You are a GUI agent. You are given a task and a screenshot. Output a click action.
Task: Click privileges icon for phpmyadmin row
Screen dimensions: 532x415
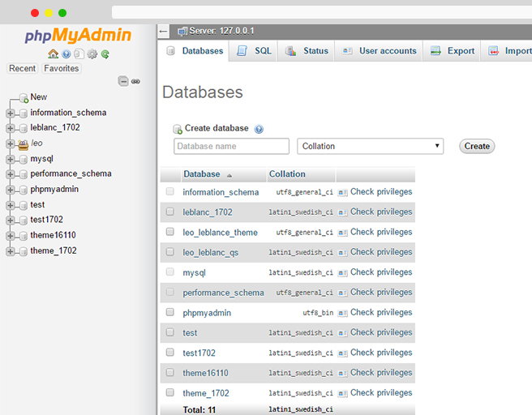click(343, 313)
